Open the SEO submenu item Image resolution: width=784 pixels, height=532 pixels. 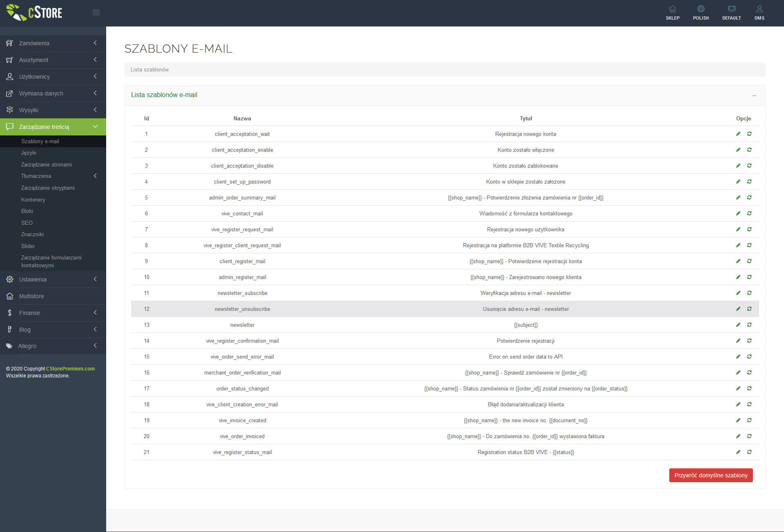(x=53, y=223)
